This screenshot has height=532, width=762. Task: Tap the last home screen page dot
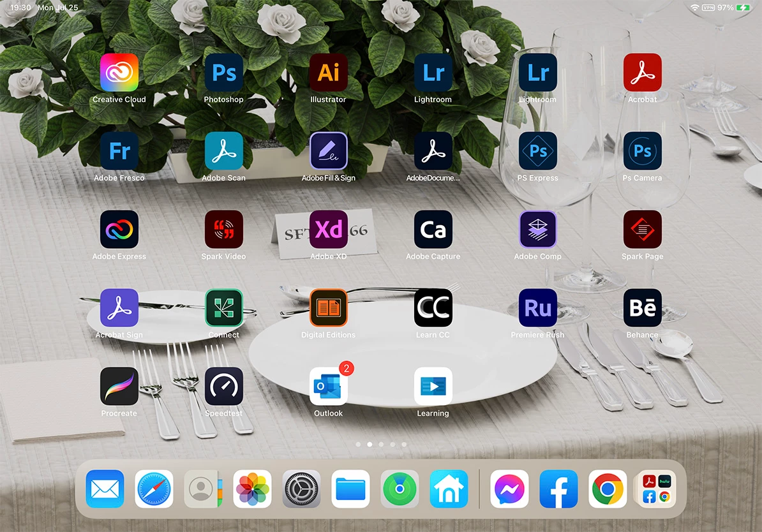coord(404,444)
